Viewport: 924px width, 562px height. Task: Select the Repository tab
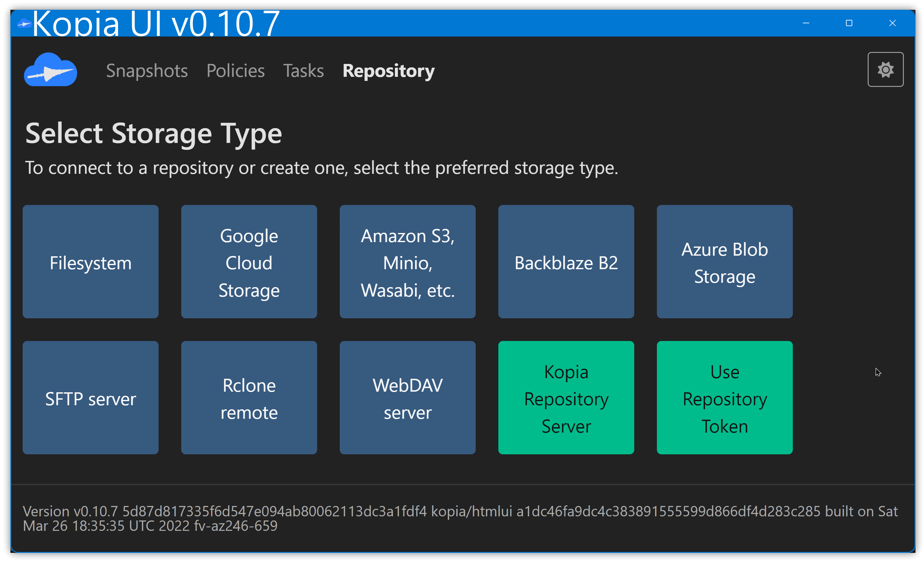point(389,71)
